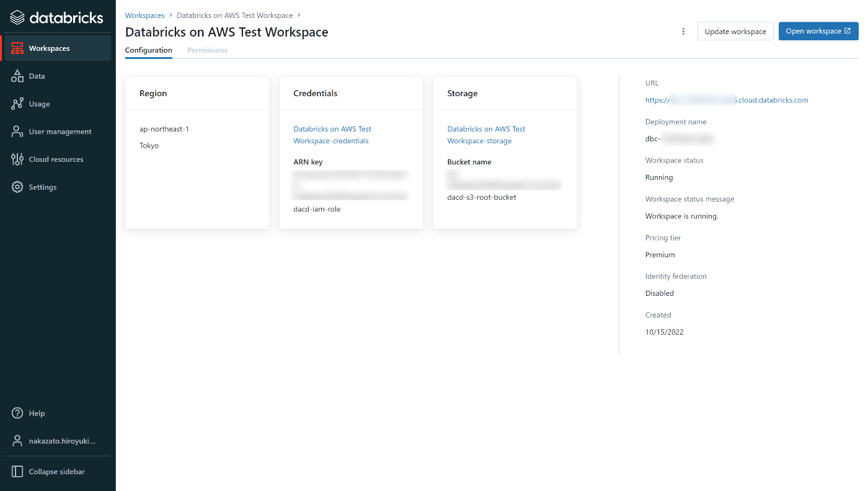Click the Region card header

tap(153, 94)
